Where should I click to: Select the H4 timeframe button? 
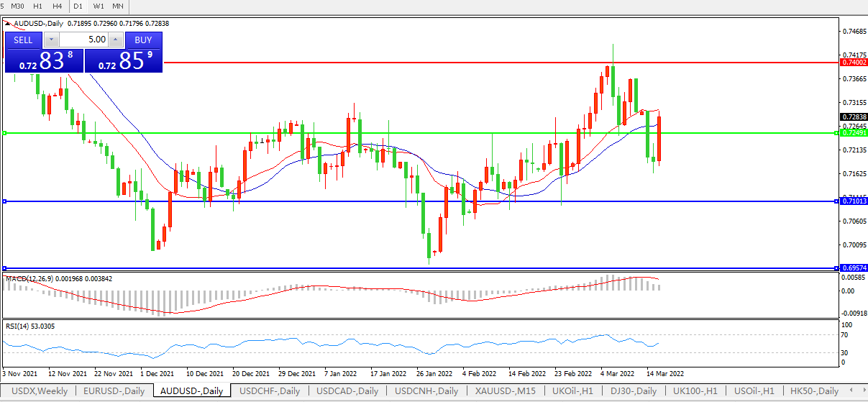58,6
